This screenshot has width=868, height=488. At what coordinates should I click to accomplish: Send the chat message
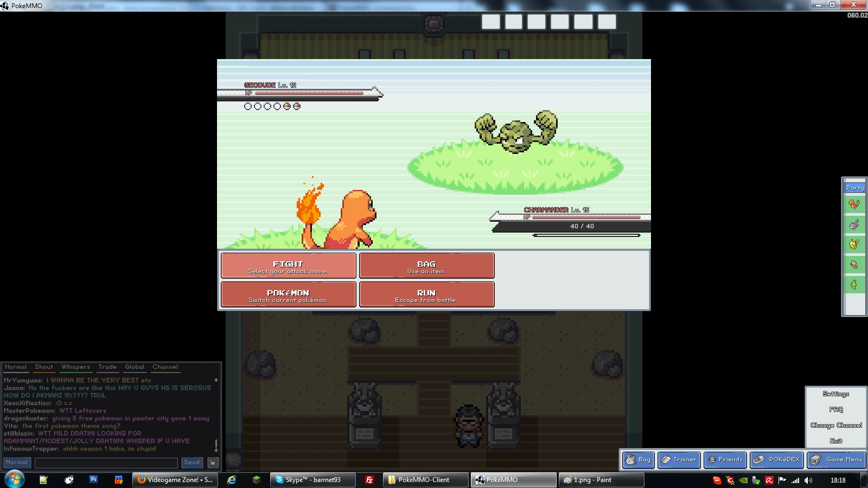coord(192,463)
